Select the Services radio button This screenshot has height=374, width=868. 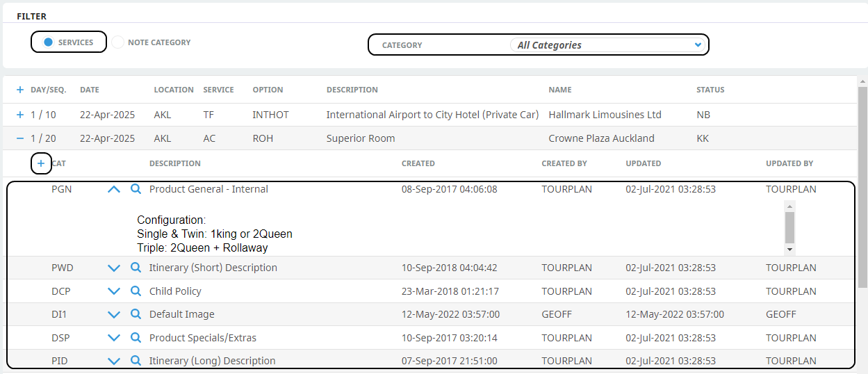49,42
